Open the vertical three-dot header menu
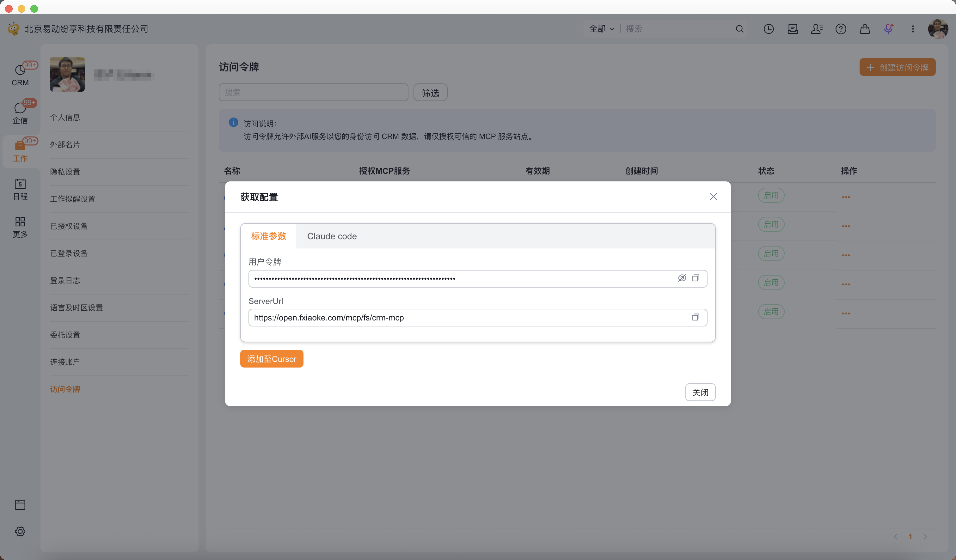 tap(913, 29)
